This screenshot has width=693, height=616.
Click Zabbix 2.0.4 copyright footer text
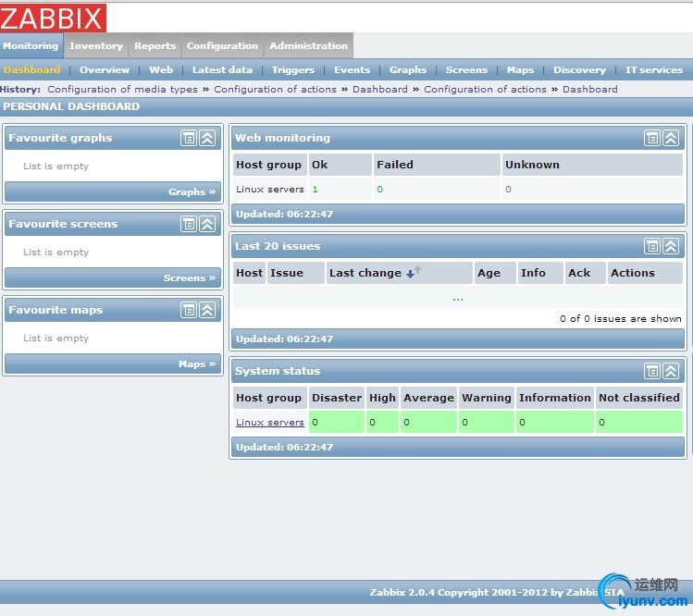coord(497,592)
